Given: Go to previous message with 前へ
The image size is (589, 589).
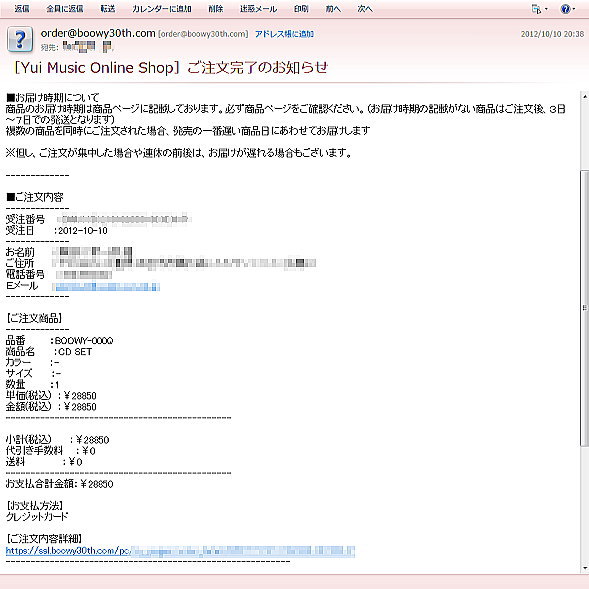Looking at the screenshot, I should coord(333,9).
